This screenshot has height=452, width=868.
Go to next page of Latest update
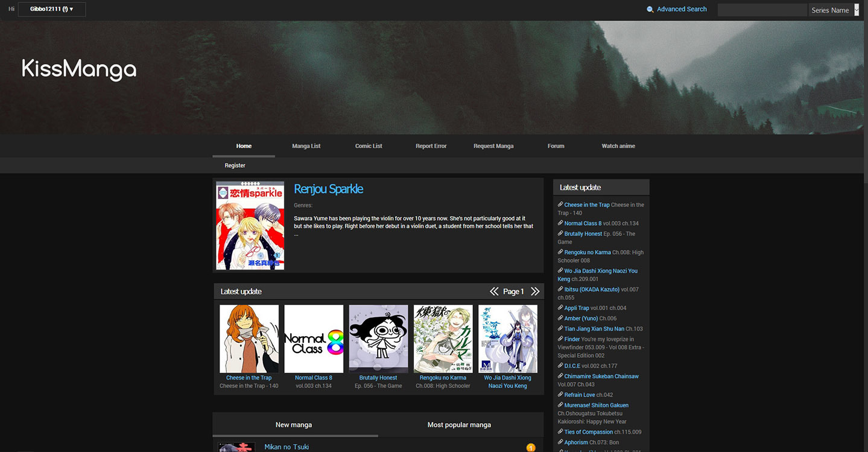(535, 291)
